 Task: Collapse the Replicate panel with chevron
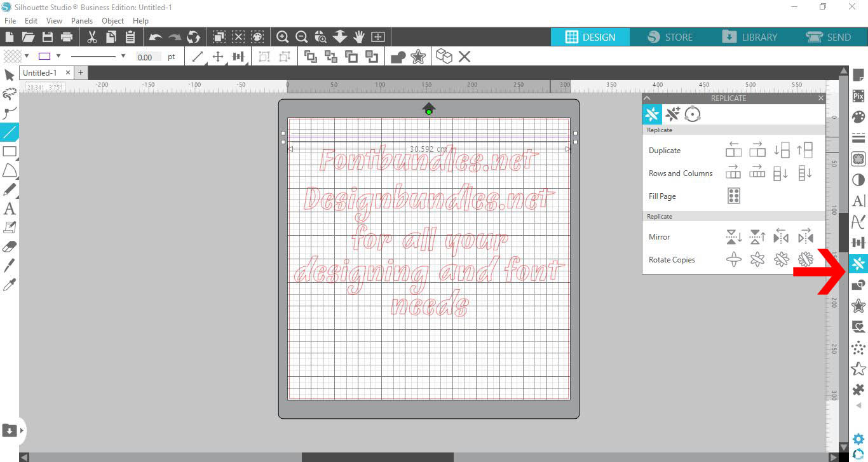(648, 98)
